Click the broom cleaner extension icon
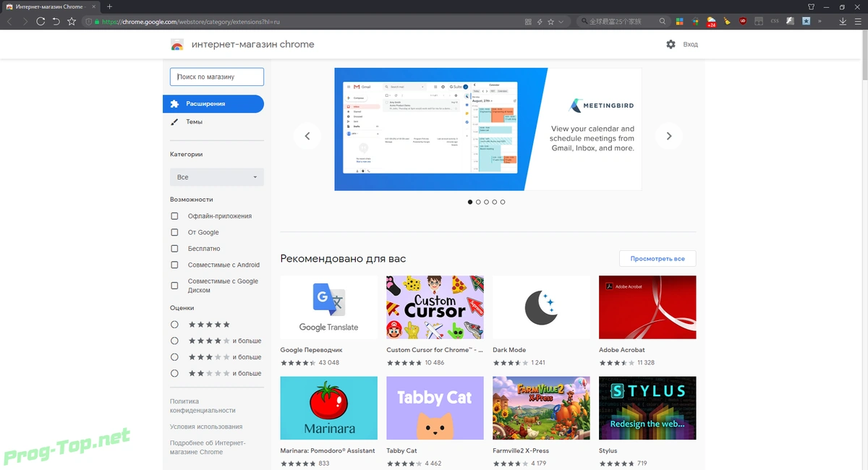868x470 pixels. click(x=727, y=22)
